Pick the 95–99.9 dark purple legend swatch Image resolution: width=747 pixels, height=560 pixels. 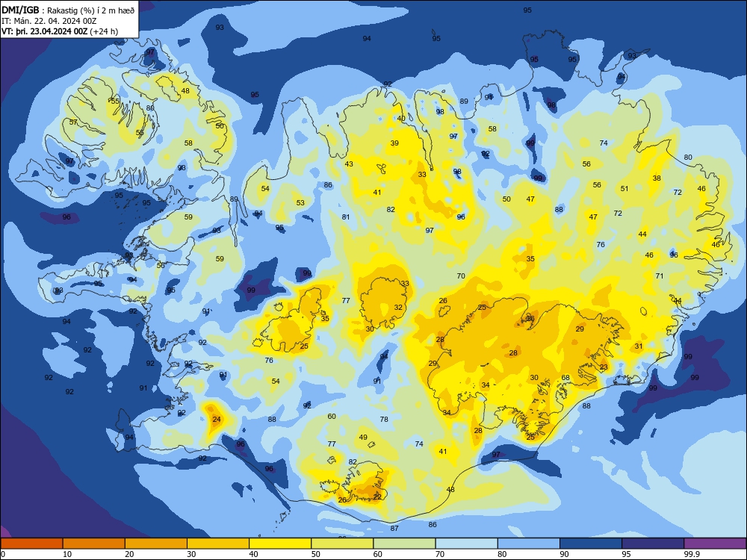pyautogui.click(x=653, y=544)
